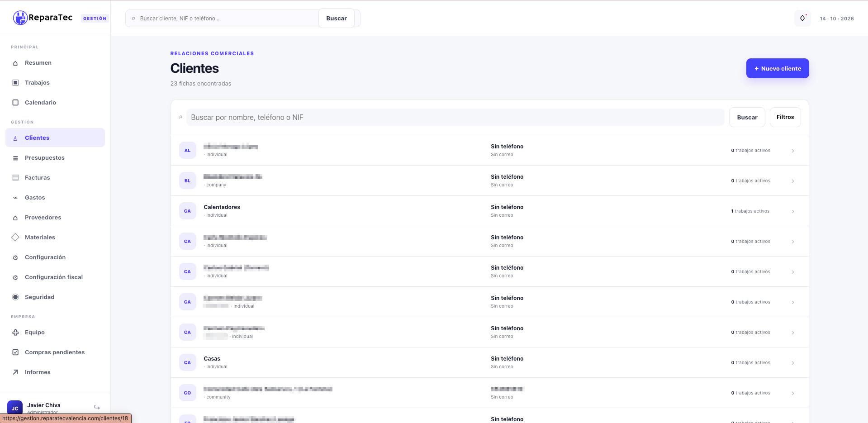Open the notifications bell icon
This screenshot has height=423, width=868.
[x=802, y=18]
